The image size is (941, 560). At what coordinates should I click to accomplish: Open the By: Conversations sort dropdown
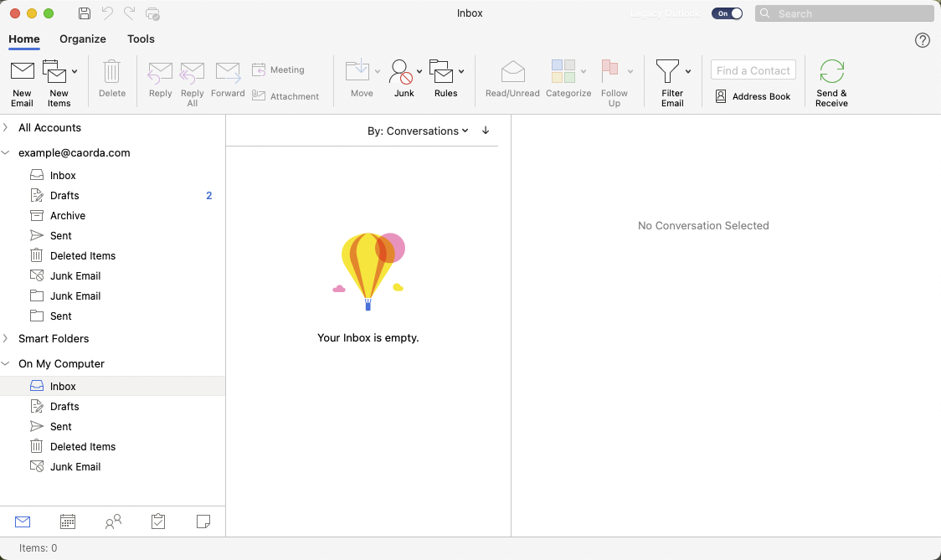[x=418, y=131]
